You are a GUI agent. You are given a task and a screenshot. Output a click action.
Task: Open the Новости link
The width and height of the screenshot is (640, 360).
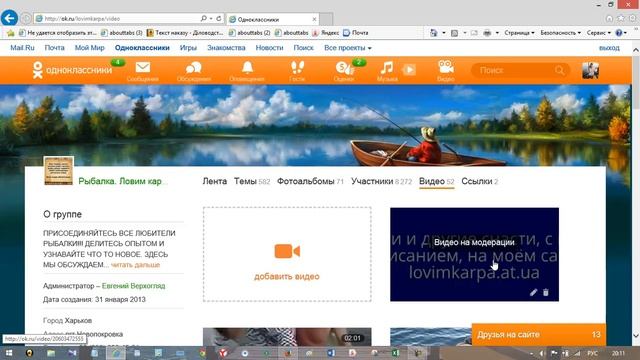pos(269,48)
